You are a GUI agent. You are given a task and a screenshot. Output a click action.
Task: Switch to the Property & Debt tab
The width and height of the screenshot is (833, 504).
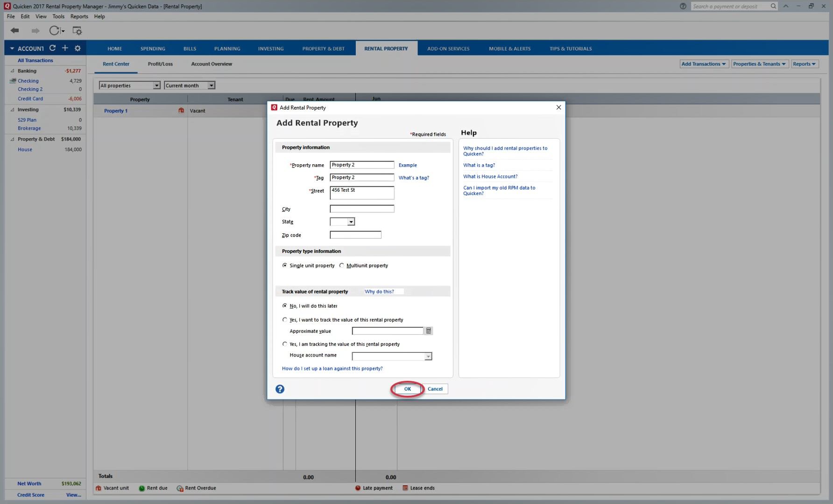[x=323, y=49]
